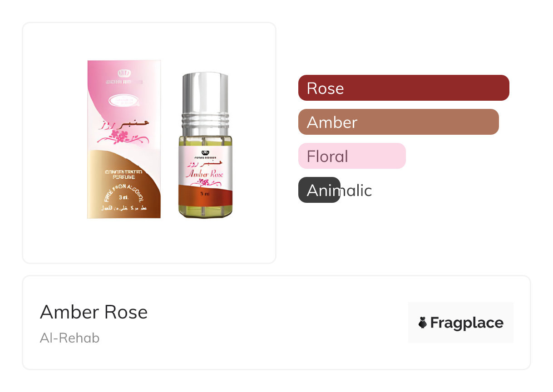Click the pink flower emblem on box
The image size is (553, 392).
click(x=120, y=135)
